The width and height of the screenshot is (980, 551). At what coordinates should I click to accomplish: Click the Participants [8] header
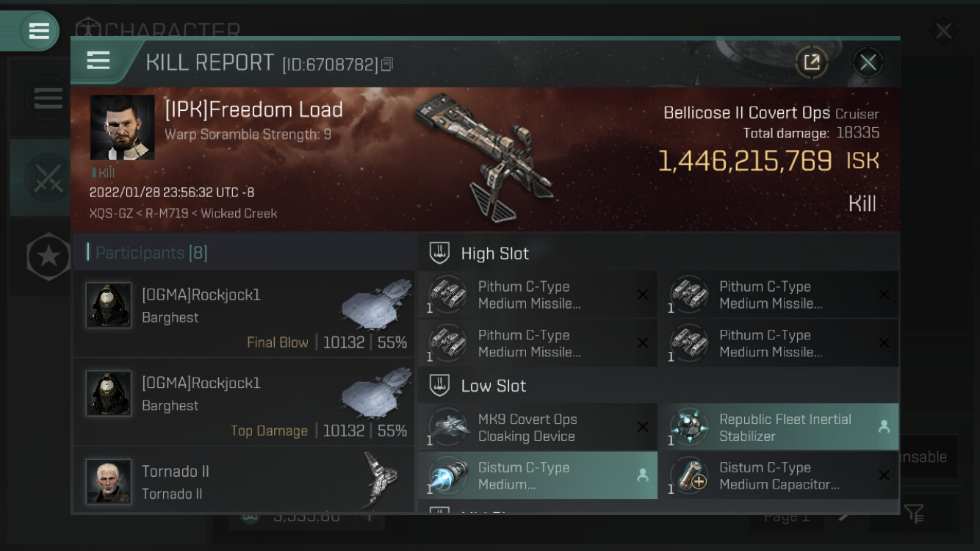coord(151,253)
